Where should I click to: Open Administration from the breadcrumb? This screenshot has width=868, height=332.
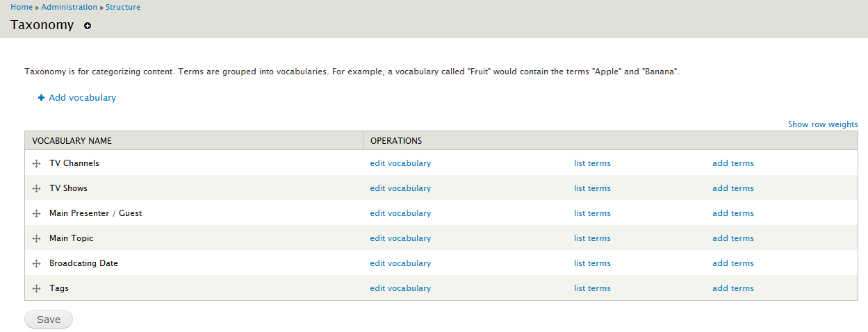point(69,7)
